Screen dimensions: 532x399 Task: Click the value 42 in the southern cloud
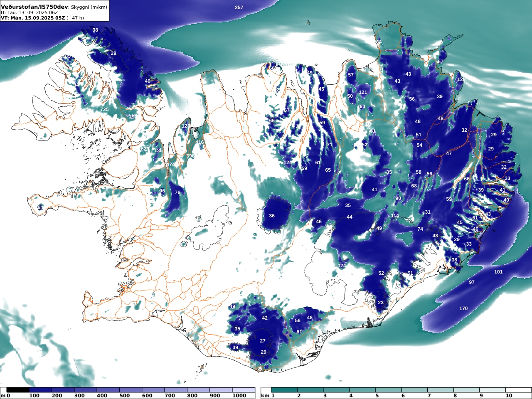click(265, 318)
